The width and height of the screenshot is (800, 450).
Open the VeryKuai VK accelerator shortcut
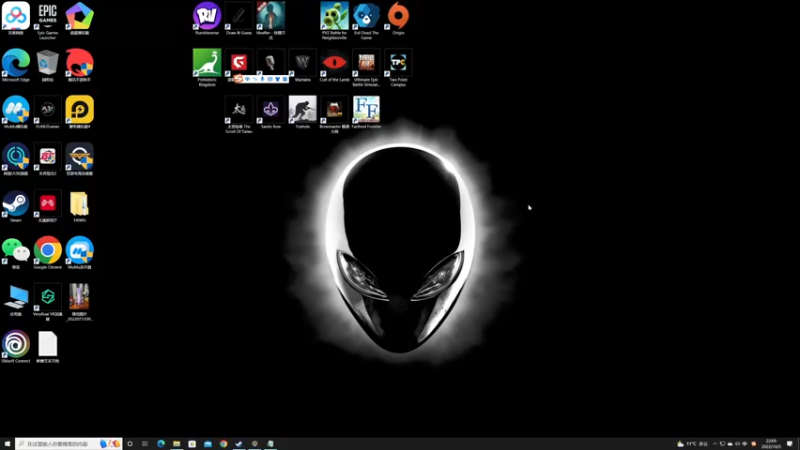(x=47, y=302)
